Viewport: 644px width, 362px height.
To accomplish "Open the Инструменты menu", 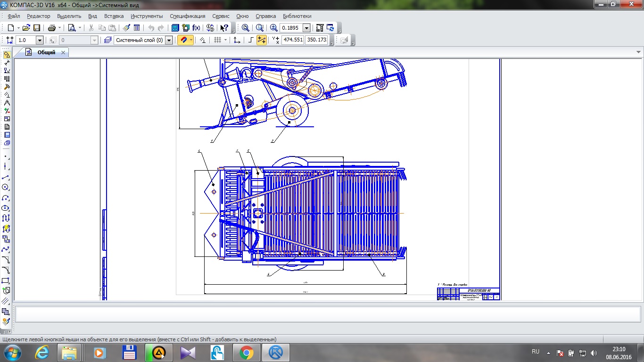I will pyautogui.click(x=147, y=16).
